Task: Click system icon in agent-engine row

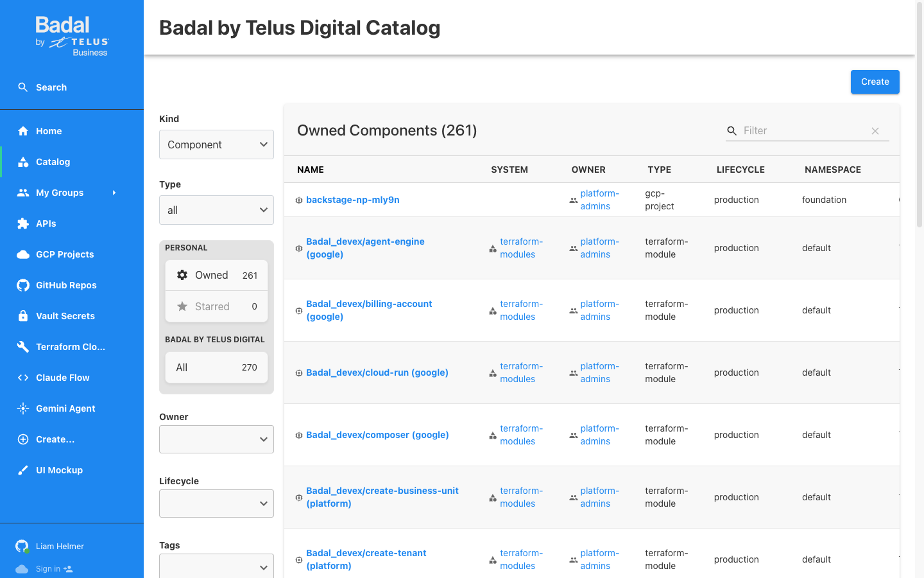Action: pos(493,249)
